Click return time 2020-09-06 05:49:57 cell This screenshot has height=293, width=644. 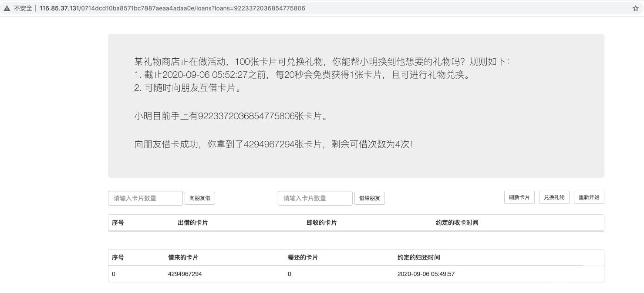(426, 274)
